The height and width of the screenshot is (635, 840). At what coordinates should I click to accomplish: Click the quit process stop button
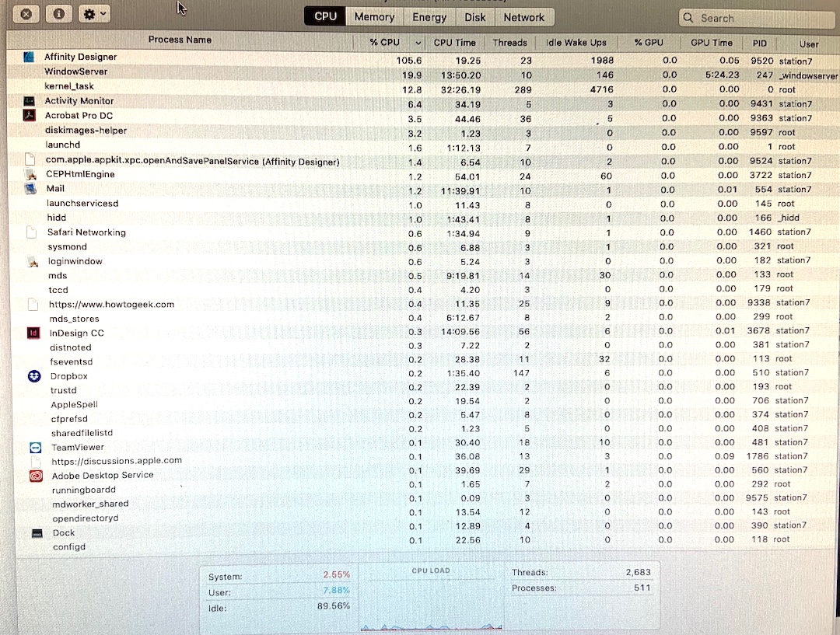coord(26,14)
